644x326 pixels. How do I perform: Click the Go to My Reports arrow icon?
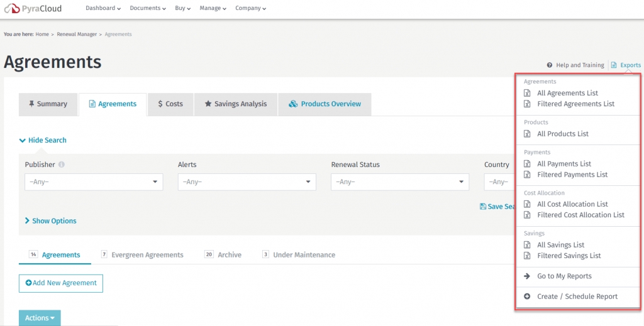527,276
